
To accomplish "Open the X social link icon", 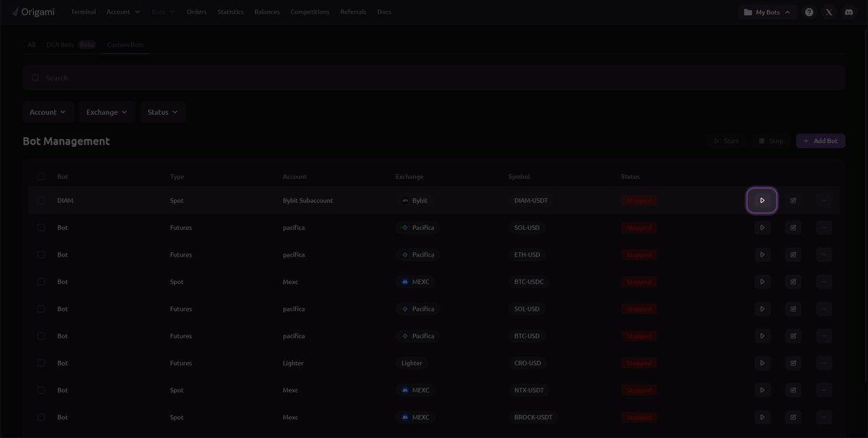I will click(829, 12).
